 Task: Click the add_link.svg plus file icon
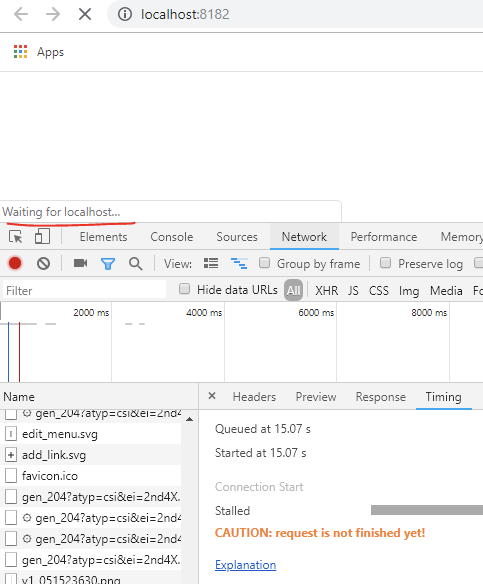point(11,455)
